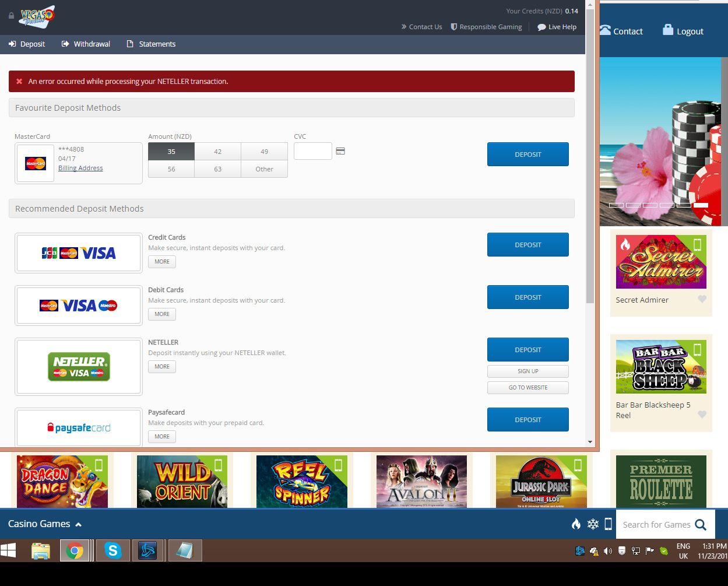
Task: Click Deposit for Debit Cards
Action: tap(528, 297)
